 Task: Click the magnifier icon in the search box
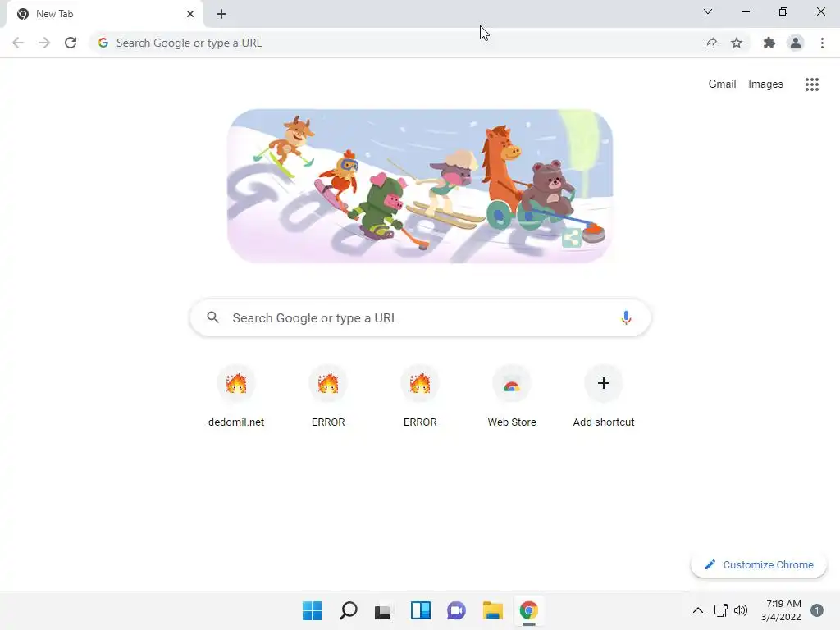coord(212,317)
